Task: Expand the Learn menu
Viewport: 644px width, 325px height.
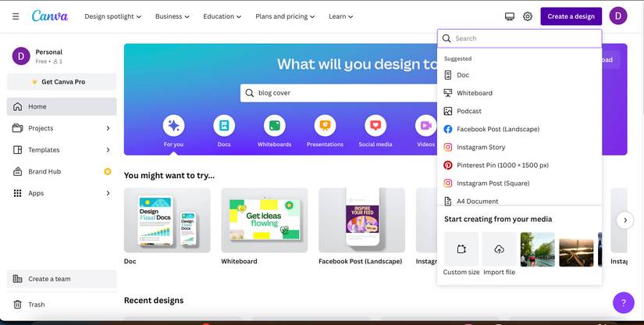Action: click(341, 16)
